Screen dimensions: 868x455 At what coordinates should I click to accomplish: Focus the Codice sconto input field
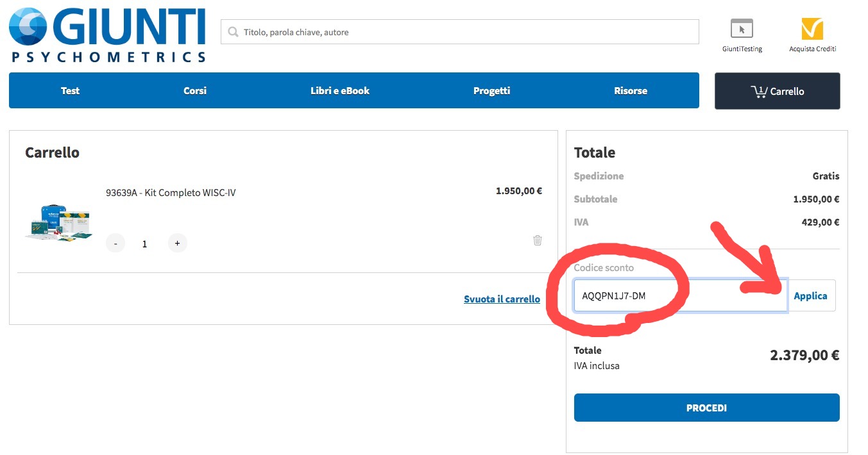[681, 295]
